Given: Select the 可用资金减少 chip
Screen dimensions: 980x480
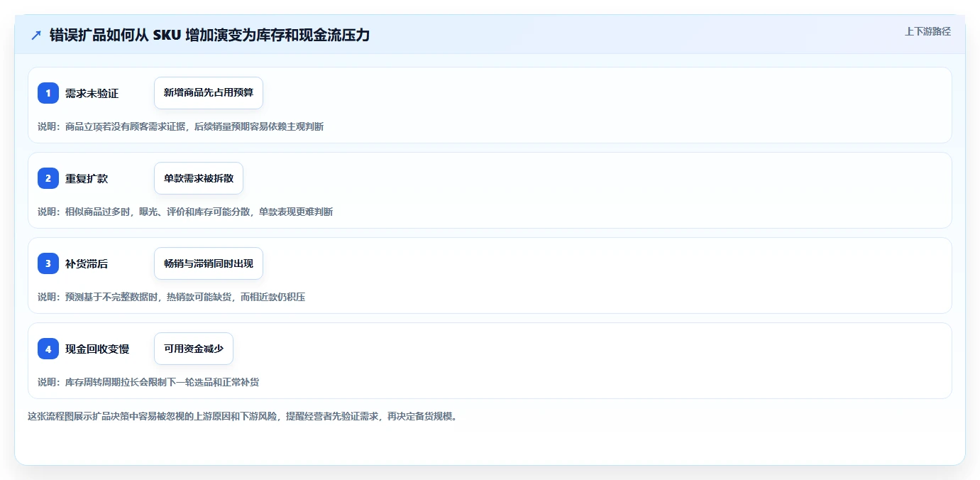Looking at the screenshot, I should [x=194, y=349].
